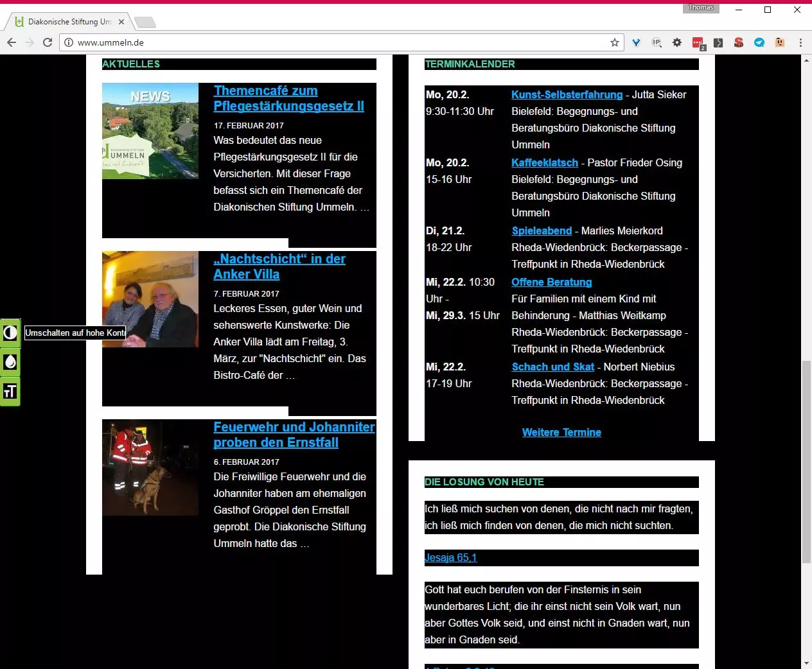Image resolution: width=812 pixels, height=669 pixels.
Task: Click the TERMINKALENDER section heading
Action: point(470,64)
